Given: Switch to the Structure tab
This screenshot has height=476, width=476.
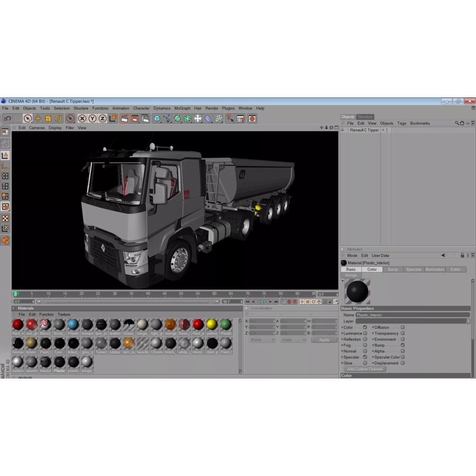Looking at the screenshot, I should click(x=365, y=117).
